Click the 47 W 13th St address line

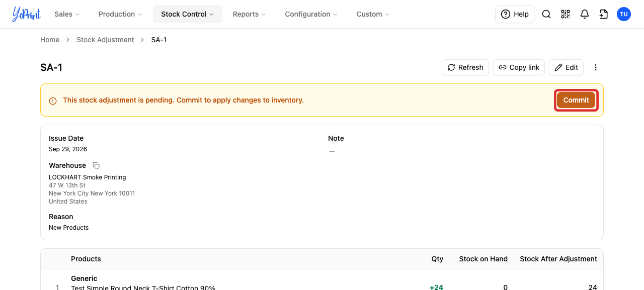tap(67, 185)
